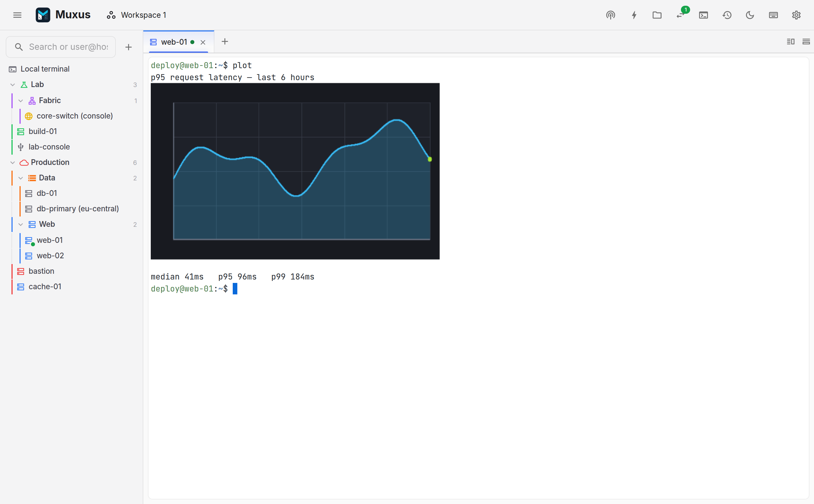Connect to cache-01
The width and height of the screenshot is (814, 504).
click(45, 287)
